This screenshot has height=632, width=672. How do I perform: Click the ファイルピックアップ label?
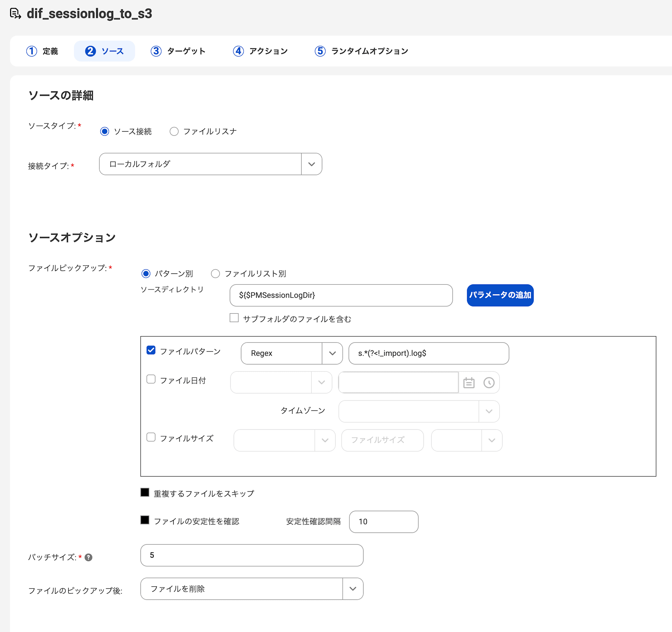tap(68, 268)
